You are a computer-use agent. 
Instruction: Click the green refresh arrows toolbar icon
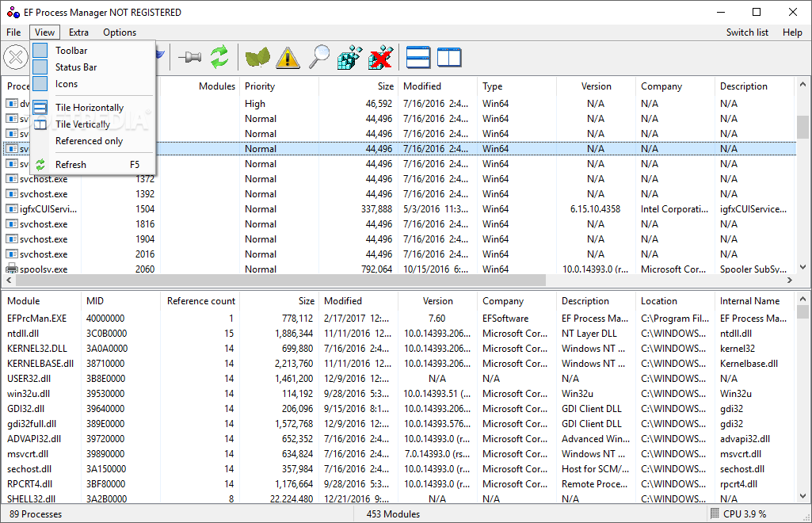(x=219, y=57)
